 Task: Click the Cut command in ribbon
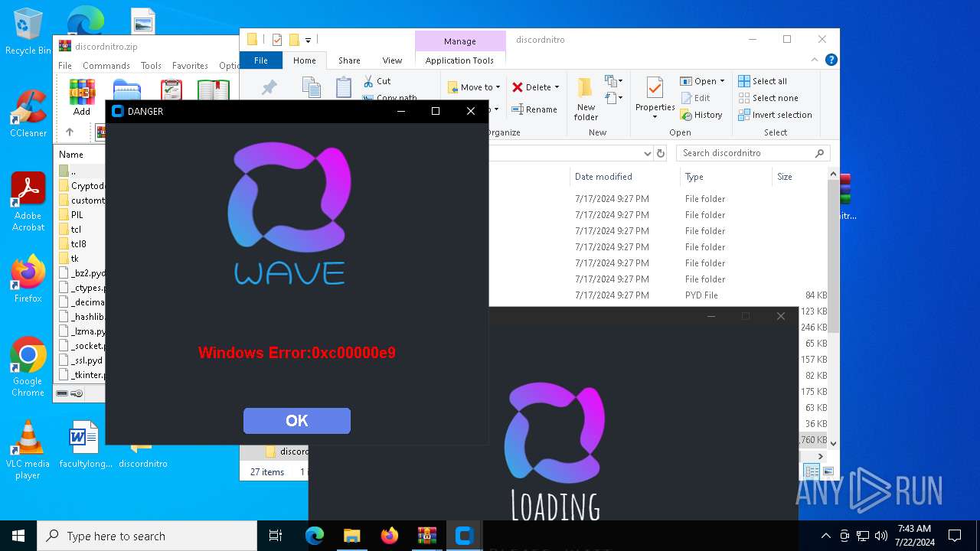(x=377, y=81)
